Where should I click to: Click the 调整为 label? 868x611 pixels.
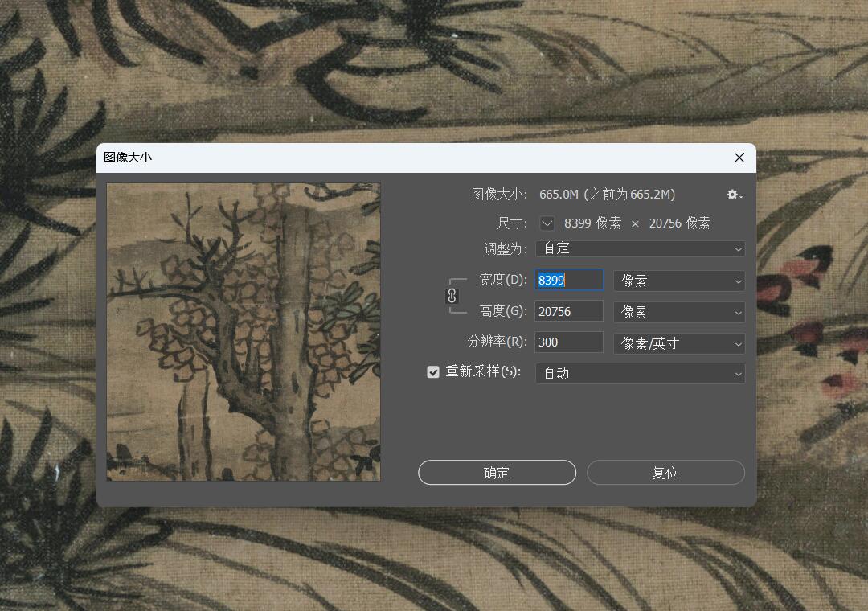click(506, 248)
